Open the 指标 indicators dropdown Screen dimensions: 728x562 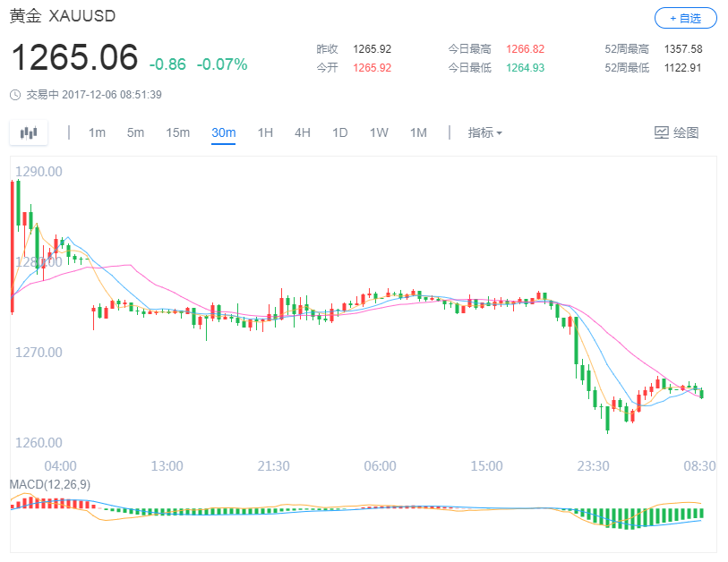coord(484,132)
